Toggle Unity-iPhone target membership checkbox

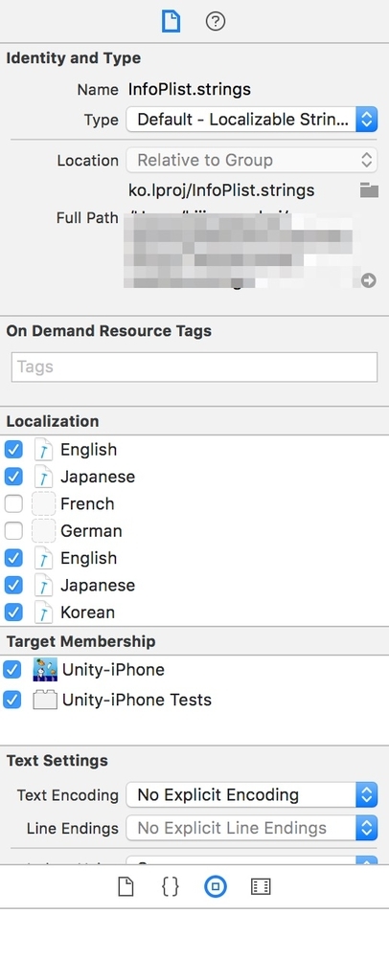11,670
